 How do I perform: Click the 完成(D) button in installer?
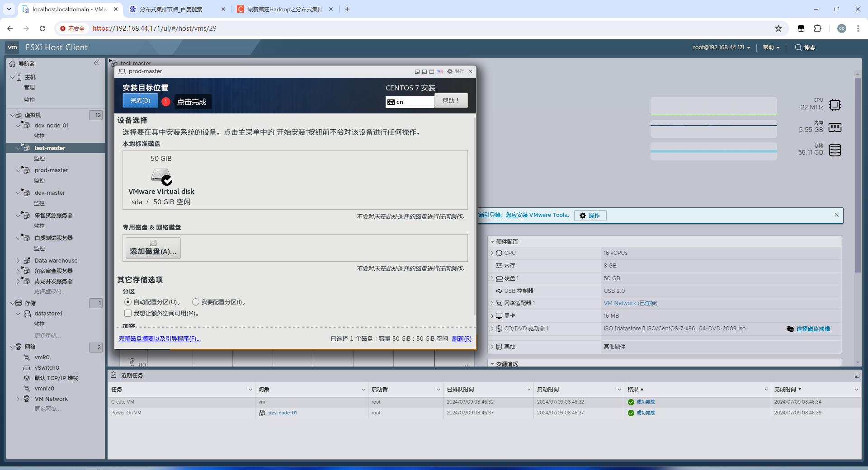point(140,100)
